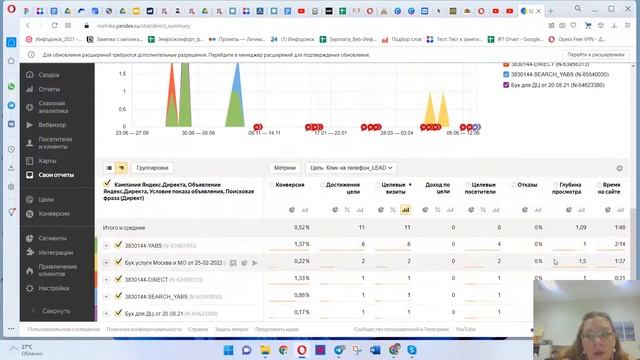Click Перейти к расширениям button
This screenshot has height=360, width=640.
pyautogui.click(x=596, y=55)
